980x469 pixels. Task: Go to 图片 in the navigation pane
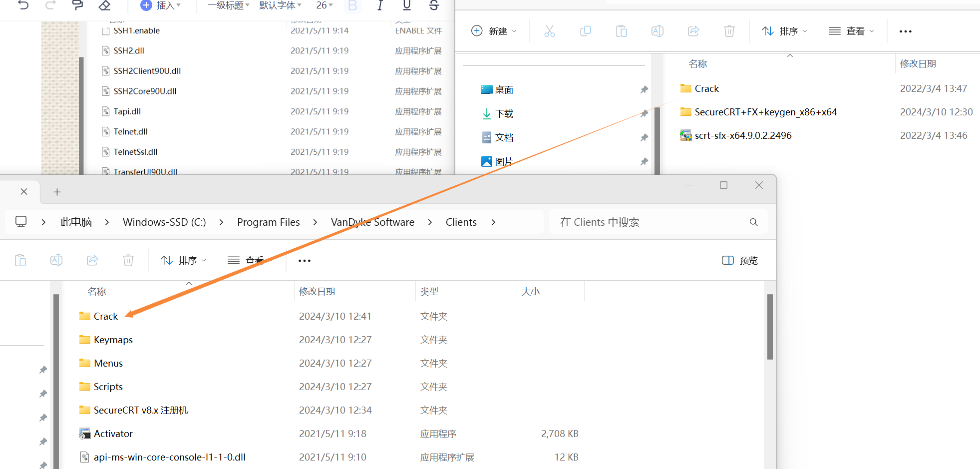click(497, 162)
